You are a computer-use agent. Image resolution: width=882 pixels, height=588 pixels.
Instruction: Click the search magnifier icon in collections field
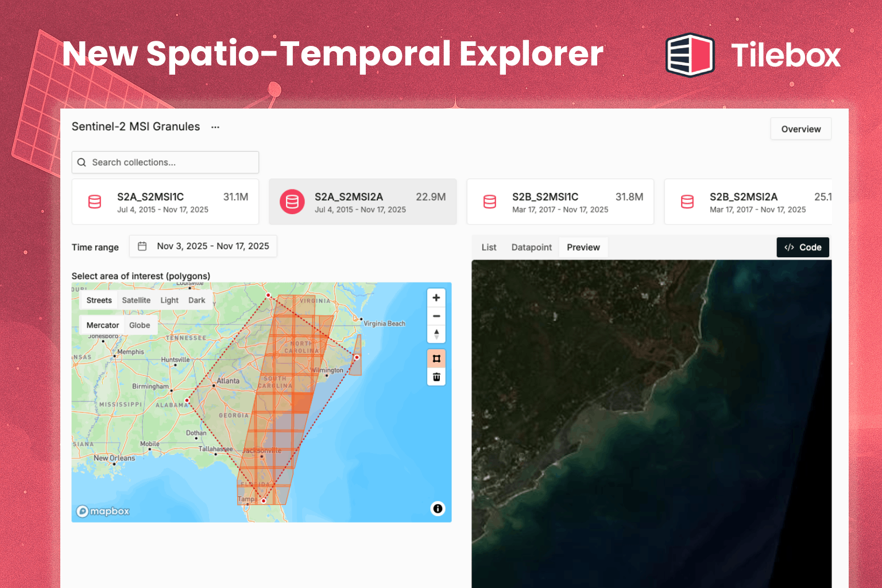82,163
